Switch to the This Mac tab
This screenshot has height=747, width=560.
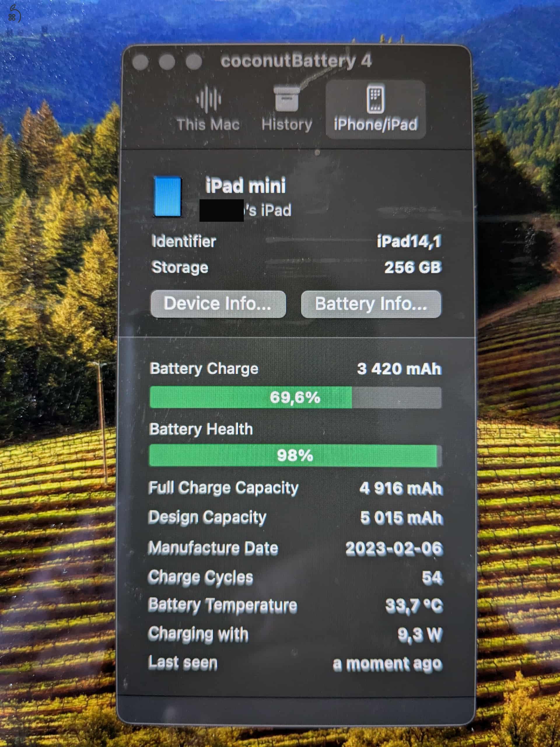point(208,109)
